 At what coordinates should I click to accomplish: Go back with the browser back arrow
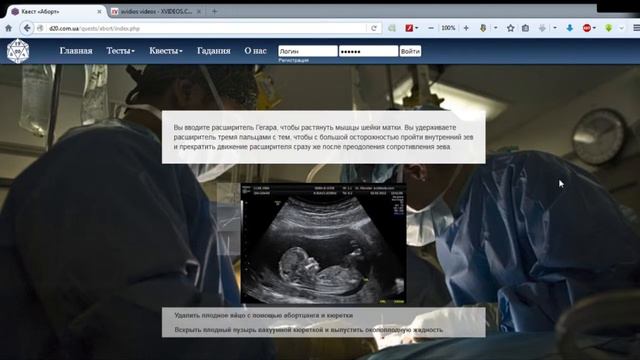point(27,28)
